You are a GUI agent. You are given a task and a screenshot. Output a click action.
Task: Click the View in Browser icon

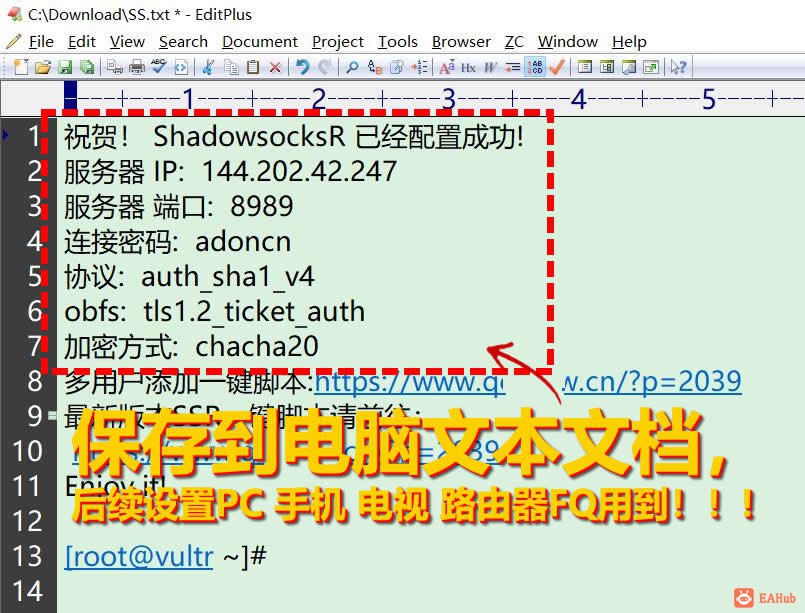[181, 67]
